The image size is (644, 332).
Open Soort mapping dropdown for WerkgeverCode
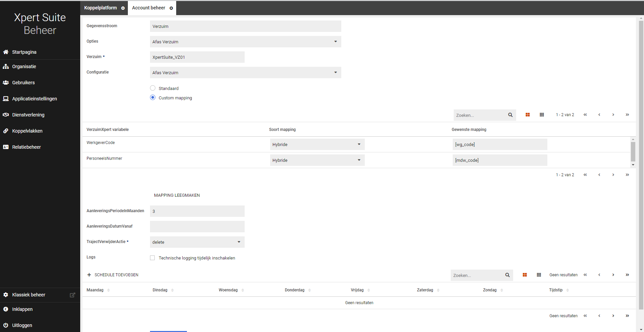coord(317,144)
